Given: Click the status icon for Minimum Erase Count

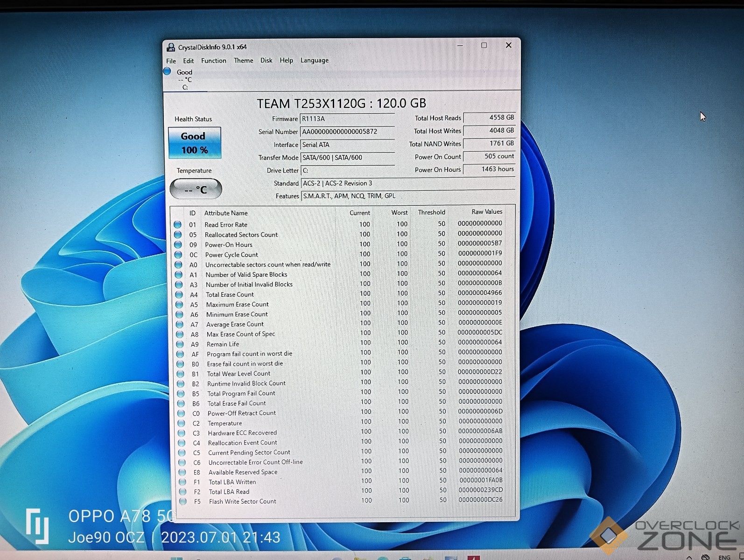Looking at the screenshot, I should coord(179,315).
